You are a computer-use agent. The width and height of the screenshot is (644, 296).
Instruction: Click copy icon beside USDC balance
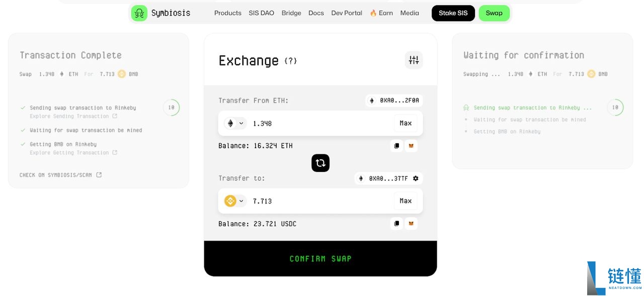(x=396, y=224)
